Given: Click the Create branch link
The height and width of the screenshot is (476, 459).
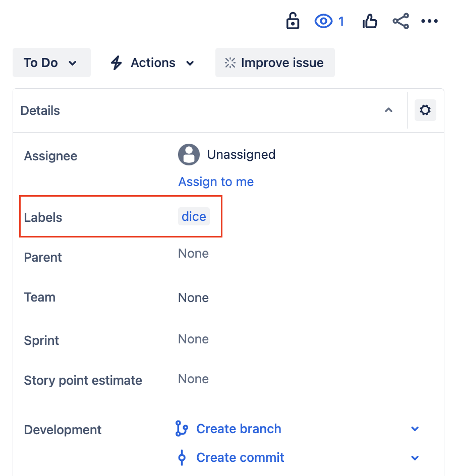Looking at the screenshot, I should (x=238, y=429).
